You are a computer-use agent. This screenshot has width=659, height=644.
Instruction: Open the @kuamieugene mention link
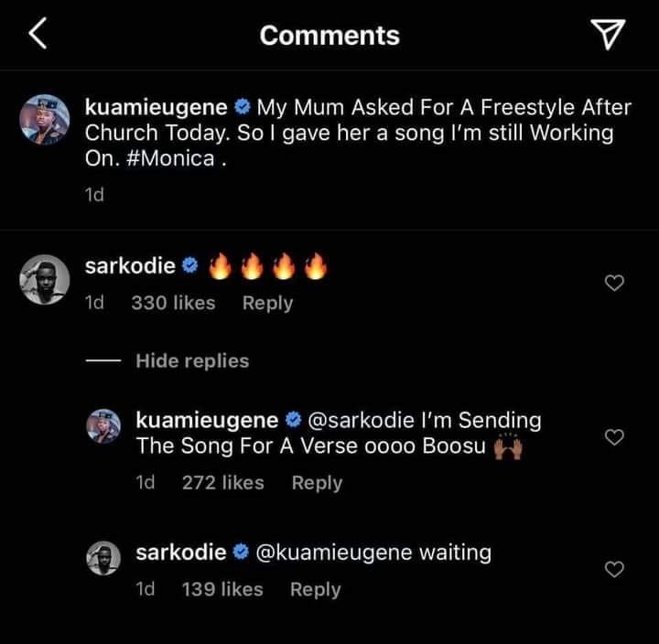point(335,553)
